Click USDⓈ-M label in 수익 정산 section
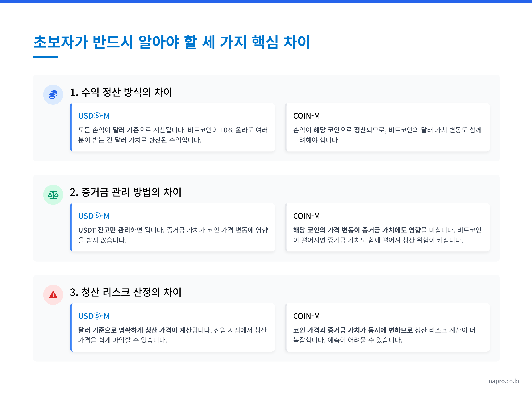The image size is (532, 394). (x=94, y=116)
